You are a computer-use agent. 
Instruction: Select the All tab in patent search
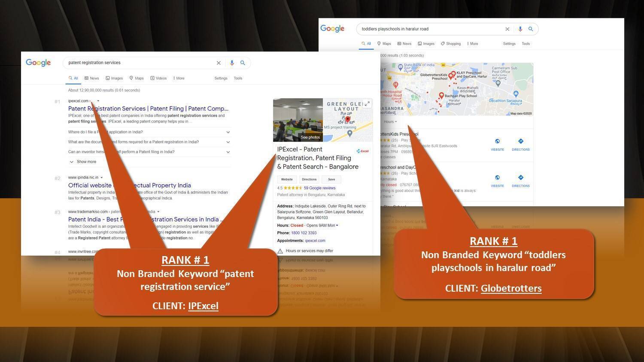pyautogui.click(x=73, y=78)
